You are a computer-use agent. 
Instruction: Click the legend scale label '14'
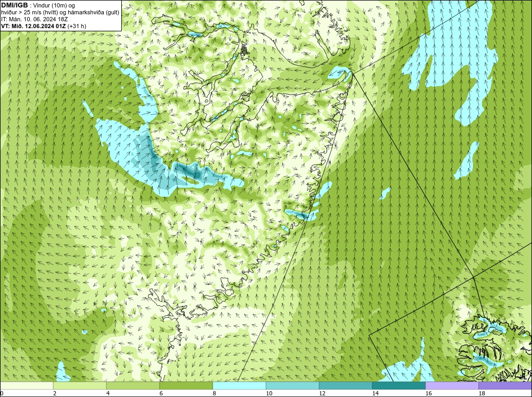[x=375, y=393]
